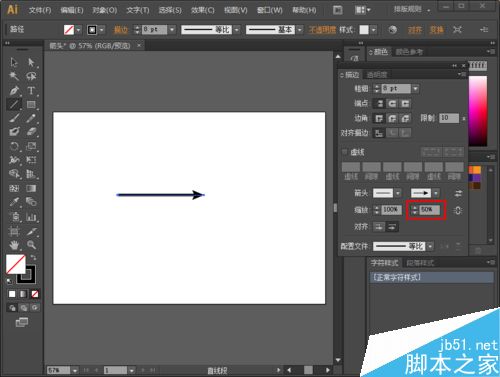Viewport: 500px width, 377px height.
Task: Pick the Hand tool
Action: (x=14, y=246)
